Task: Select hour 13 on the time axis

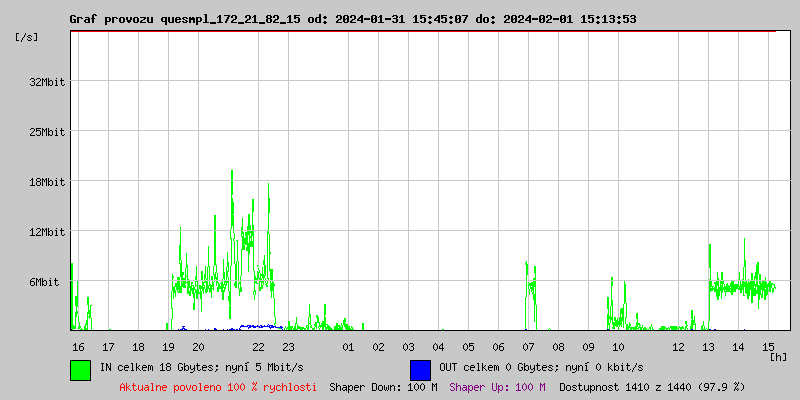Action: pyautogui.click(x=708, y=346)
